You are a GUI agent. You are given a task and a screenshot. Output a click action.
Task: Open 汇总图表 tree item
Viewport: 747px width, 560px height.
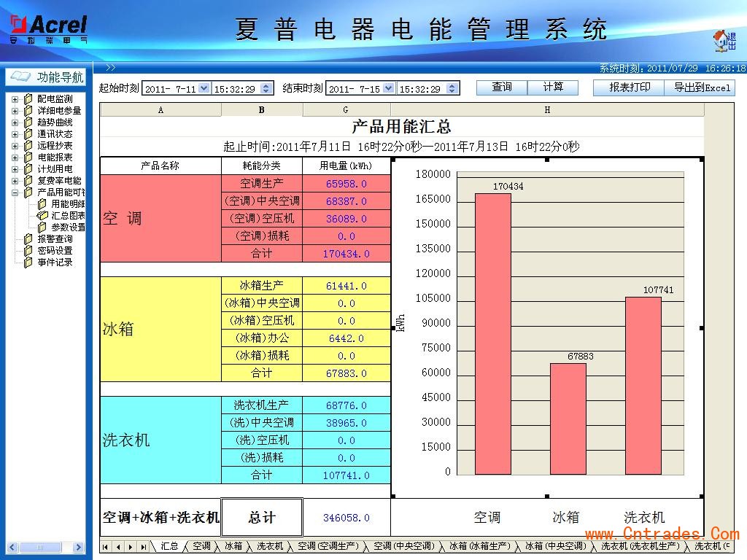pyautogui.click(x=68, y=216)
